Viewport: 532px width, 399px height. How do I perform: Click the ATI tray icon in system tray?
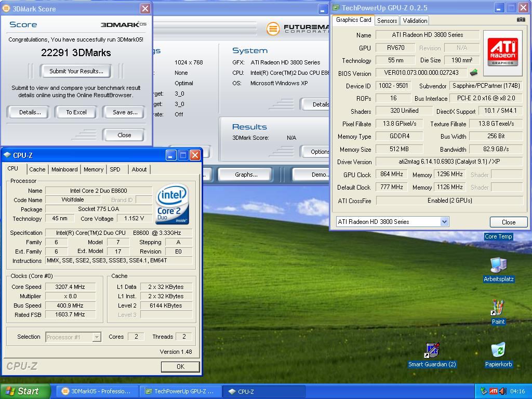point(494,391)
